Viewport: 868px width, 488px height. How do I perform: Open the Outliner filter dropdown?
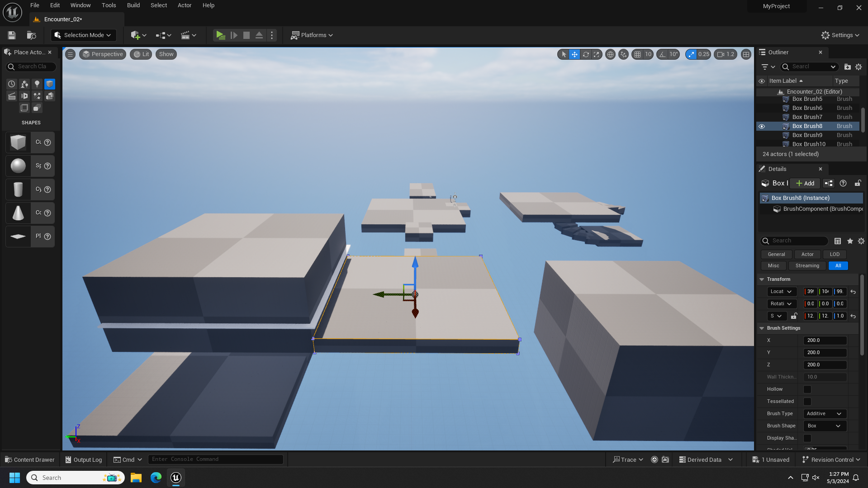768,66
